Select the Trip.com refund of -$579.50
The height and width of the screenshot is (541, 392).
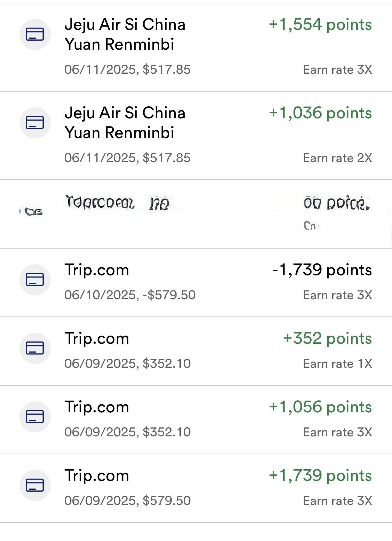click(196, 283)
